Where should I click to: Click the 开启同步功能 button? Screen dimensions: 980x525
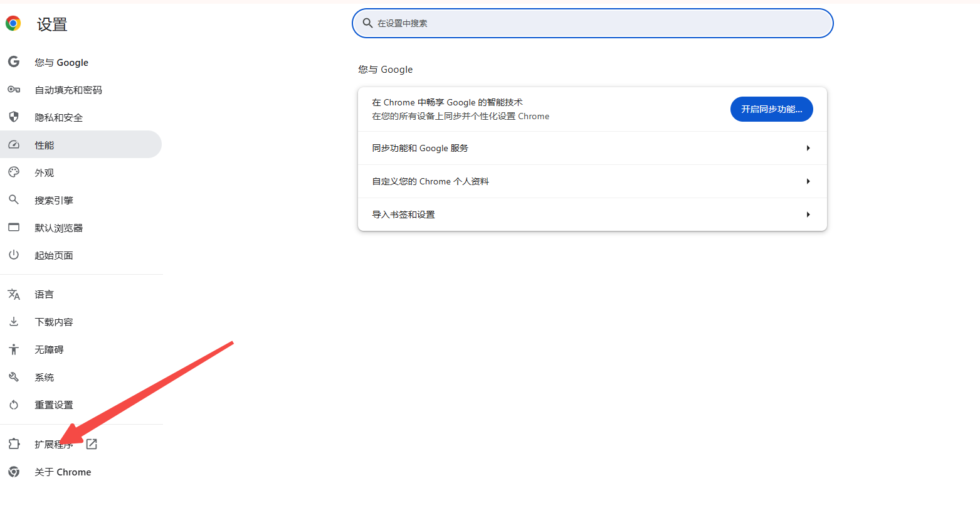[x=771, y=109]
